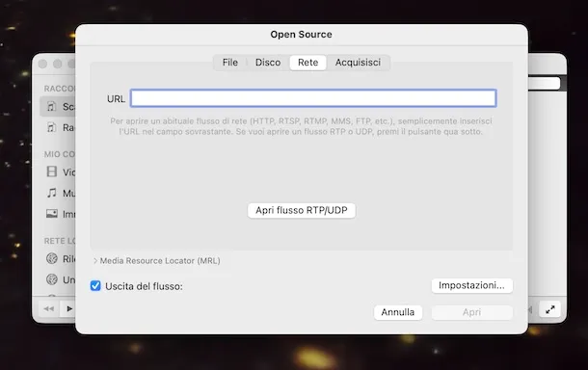This screenshot has height=370, width=588.
Task: Select the images picture sidebar icon
Action: coord(52,214)
